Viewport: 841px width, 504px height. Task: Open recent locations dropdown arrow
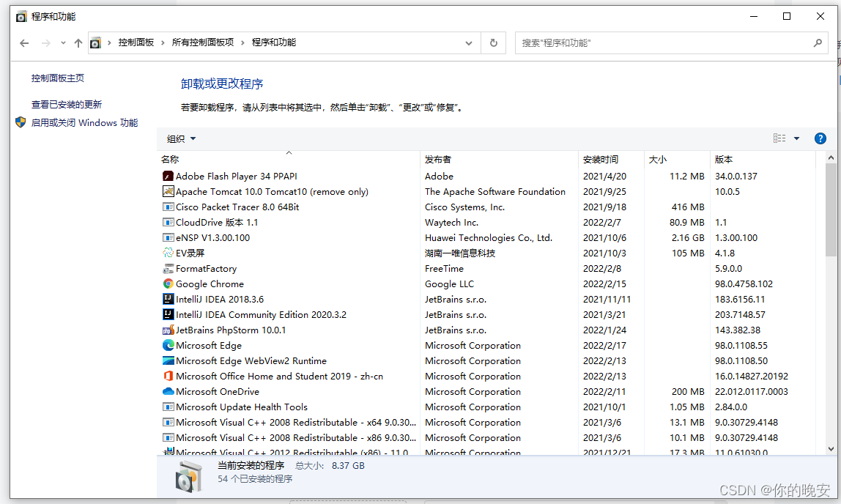(x=63, y=43)
